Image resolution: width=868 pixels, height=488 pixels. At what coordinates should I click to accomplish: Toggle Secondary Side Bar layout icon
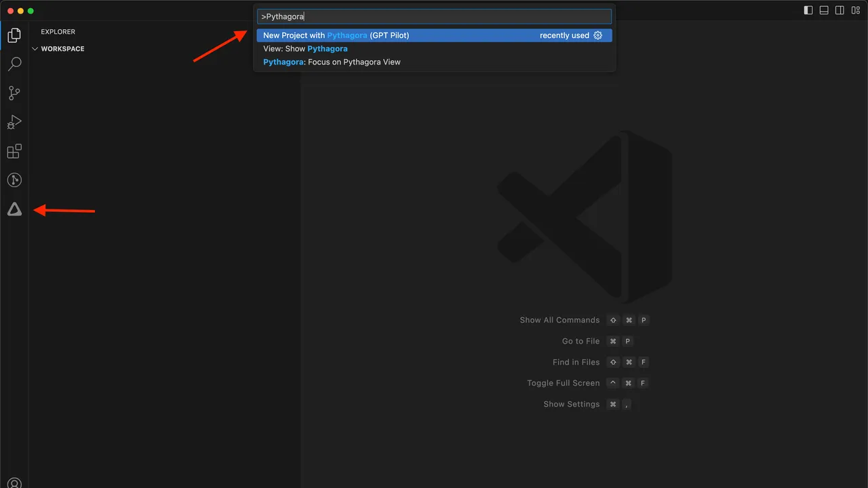point(840,10)
